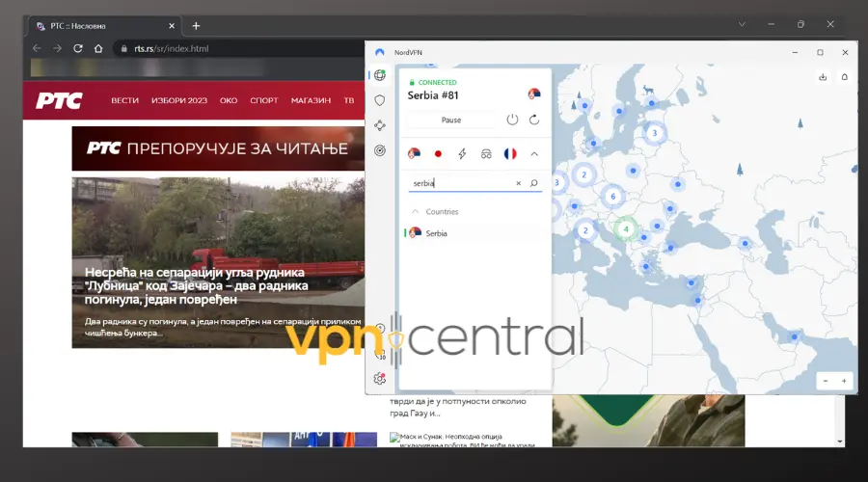Screen dimensions: 868x482
Task: Click the green cluster of 4 servers
Action: pos(626,228)
